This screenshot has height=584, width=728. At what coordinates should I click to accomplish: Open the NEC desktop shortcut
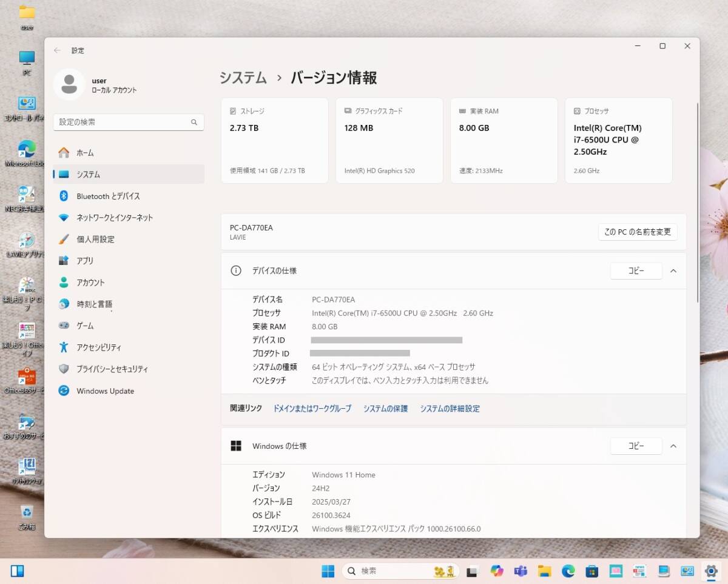(25, 200)
